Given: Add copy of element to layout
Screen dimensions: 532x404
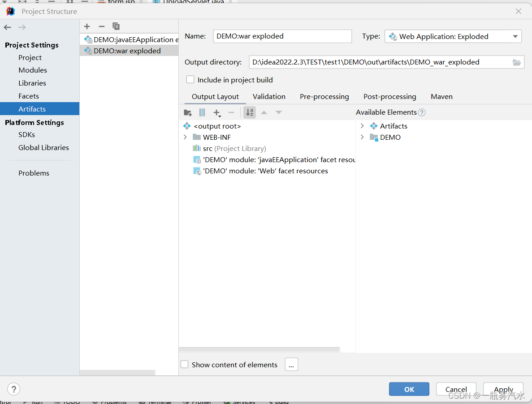Looking at the screenshot, I should pyautogui.click(x=217, y=112).
